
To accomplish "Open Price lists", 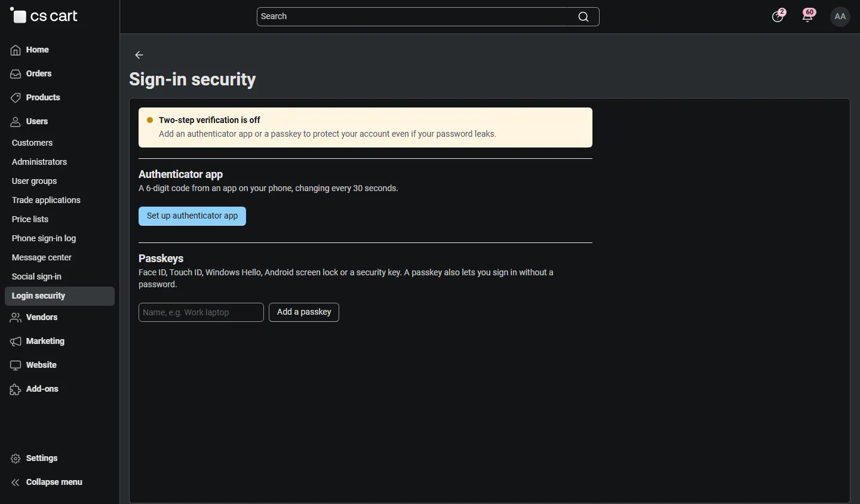I will (x=30, y=220).
